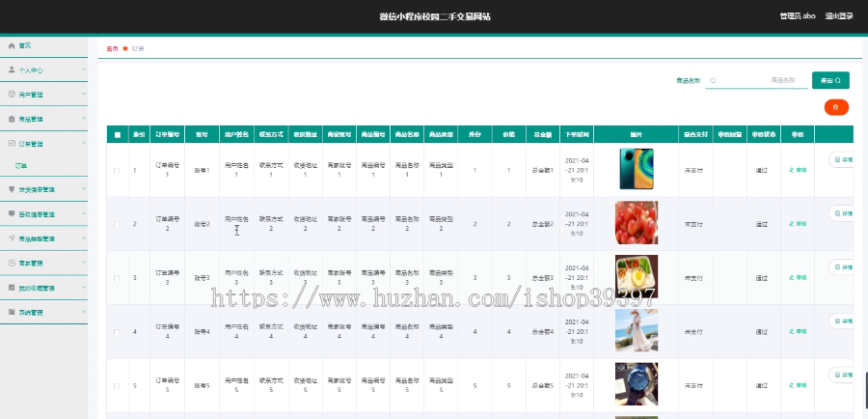Click the white dress thumbnail in row 4
The height and width of the screenshot is (419, 868).
coord(637,330)
